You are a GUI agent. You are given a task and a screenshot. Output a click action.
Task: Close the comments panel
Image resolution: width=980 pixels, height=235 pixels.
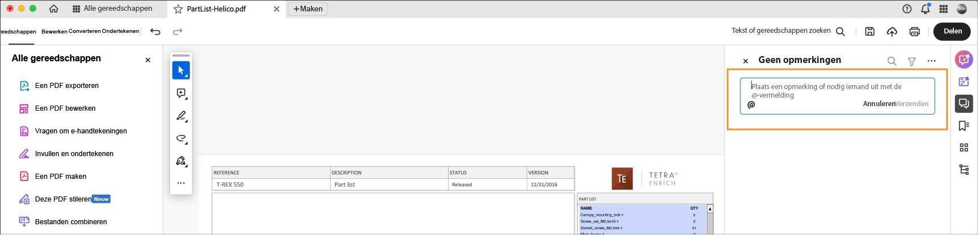(746, 61)
